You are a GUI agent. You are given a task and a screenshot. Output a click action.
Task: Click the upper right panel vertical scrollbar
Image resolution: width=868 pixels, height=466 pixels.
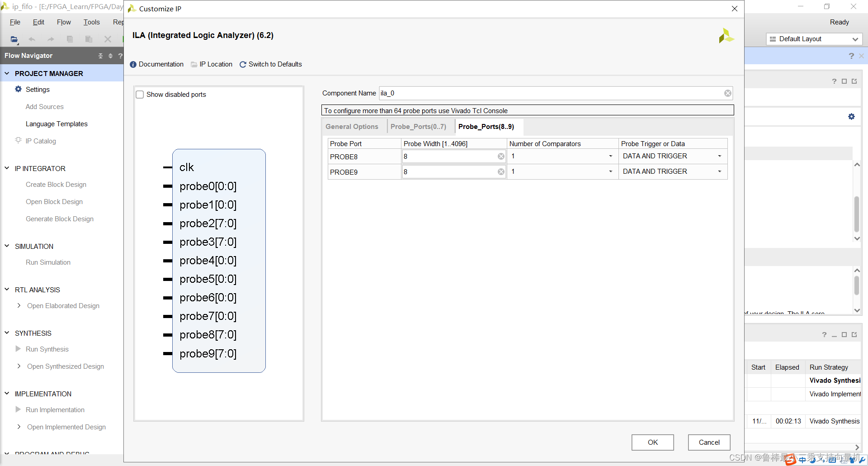857,214
